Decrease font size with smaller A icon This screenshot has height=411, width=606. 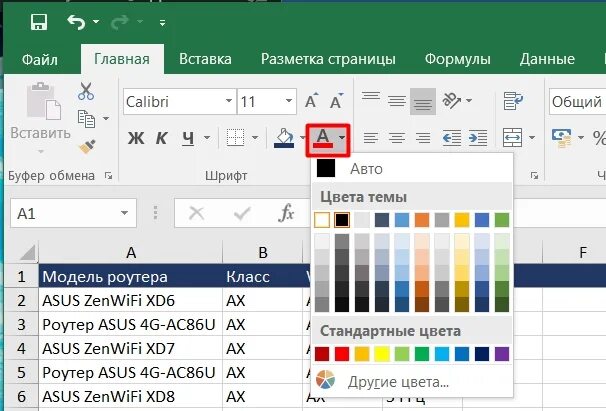(336, 101)
